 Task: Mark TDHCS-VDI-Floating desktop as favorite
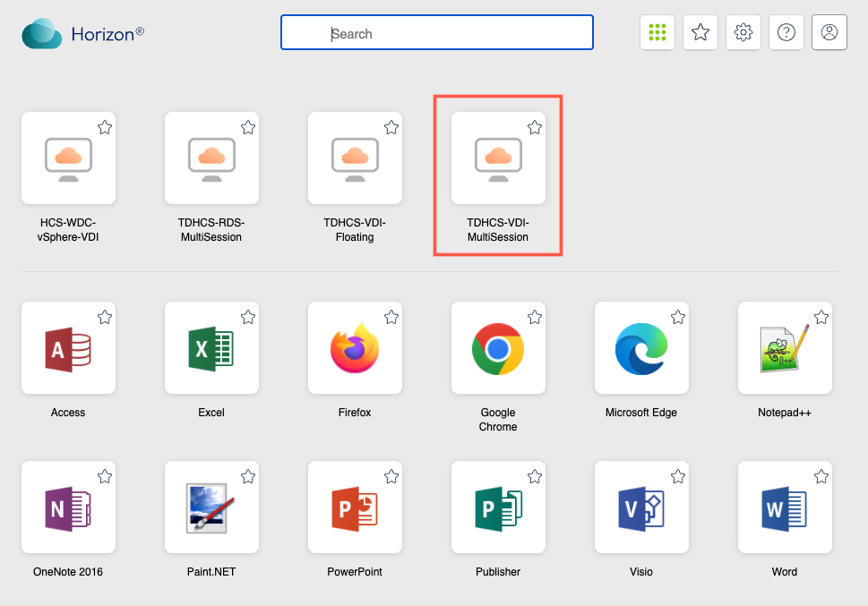391,127
